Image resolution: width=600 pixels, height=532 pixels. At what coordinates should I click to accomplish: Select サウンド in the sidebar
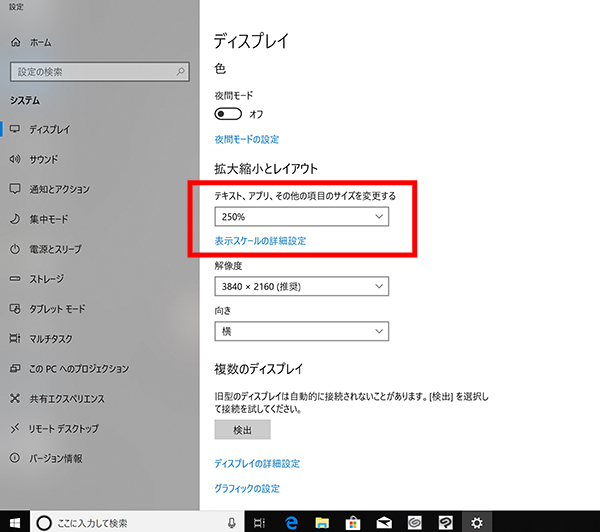tap(44, 159)
